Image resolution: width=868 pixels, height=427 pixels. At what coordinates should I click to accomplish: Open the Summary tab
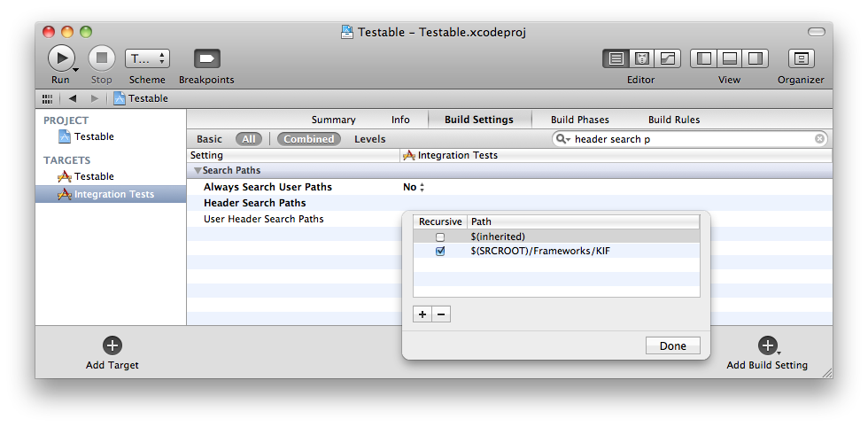(x=333, y=120)
